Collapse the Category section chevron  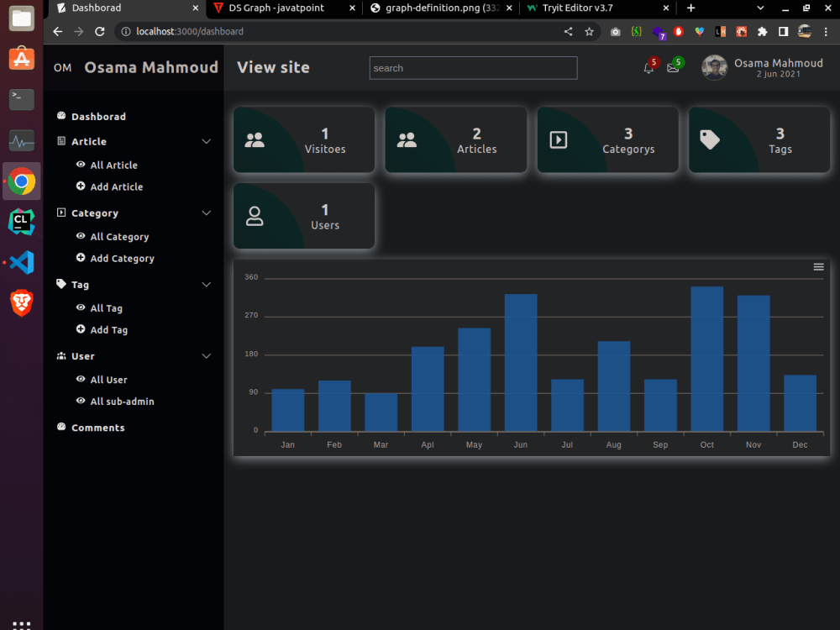(x=207, y=213)
